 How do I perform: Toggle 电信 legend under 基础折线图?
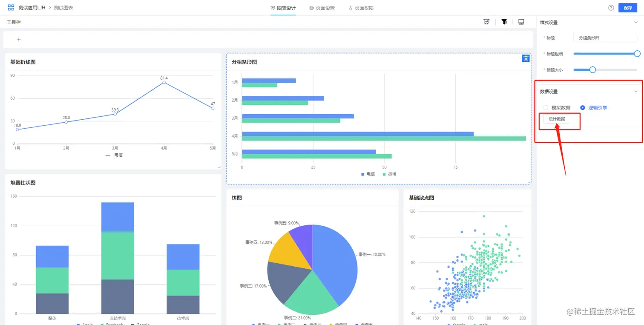point(114,155)
